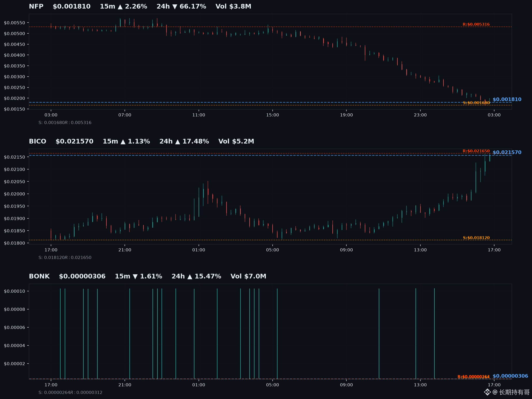532x399 pixels.
Task: Click BICO's 15m ▲ 1.13% change
Action: click(126, 141)
